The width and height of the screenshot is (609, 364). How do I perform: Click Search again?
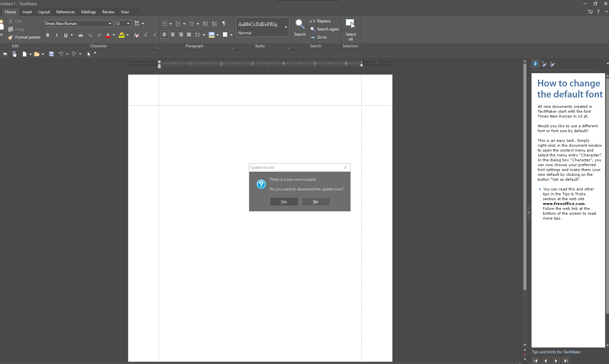(x=325, y=29)
